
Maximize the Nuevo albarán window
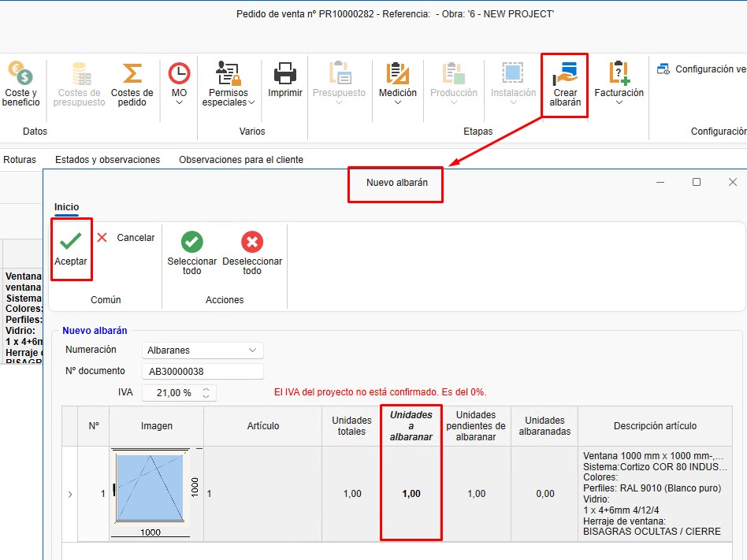(x=697, y=182)
